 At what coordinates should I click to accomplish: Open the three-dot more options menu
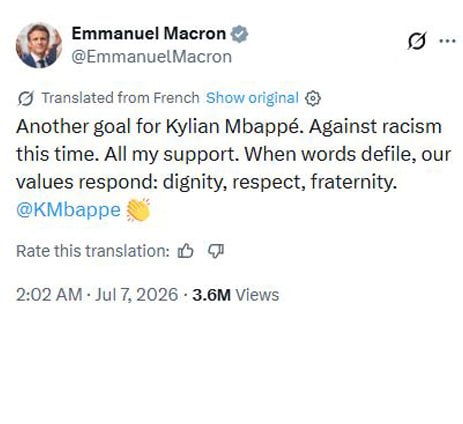click(447, 41)
